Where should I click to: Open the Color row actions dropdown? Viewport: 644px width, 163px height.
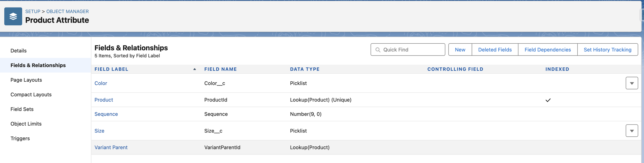coord(632,83)
